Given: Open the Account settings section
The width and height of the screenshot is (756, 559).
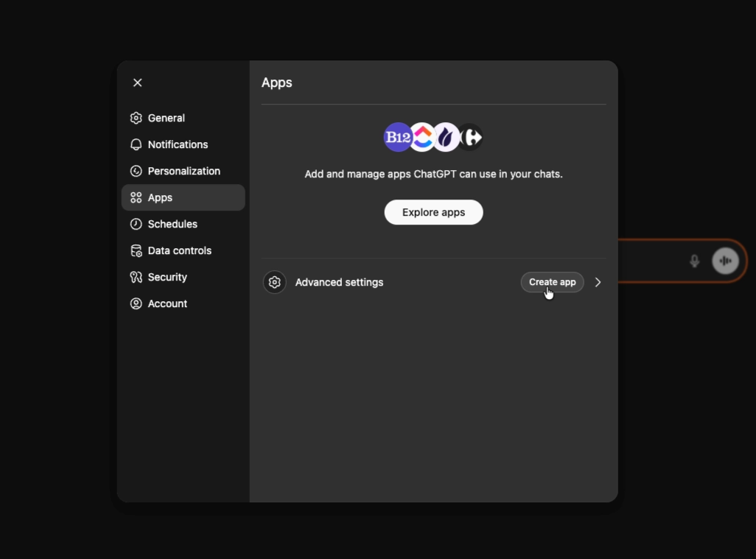Looking at the screenshot, I should (167, 303).
